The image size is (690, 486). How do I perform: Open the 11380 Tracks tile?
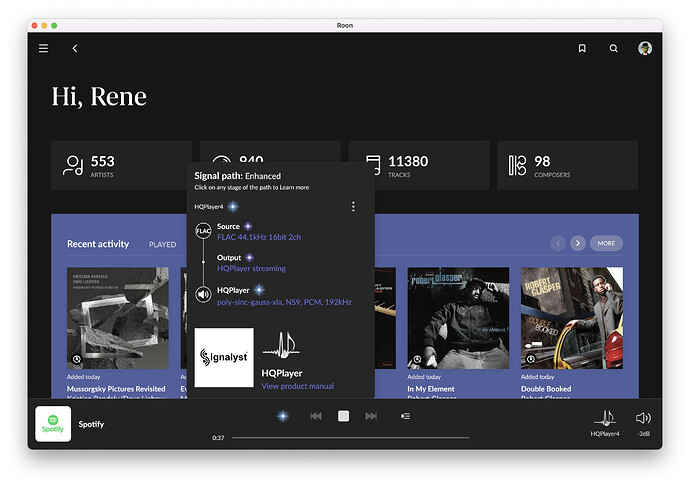click(419, 166)
